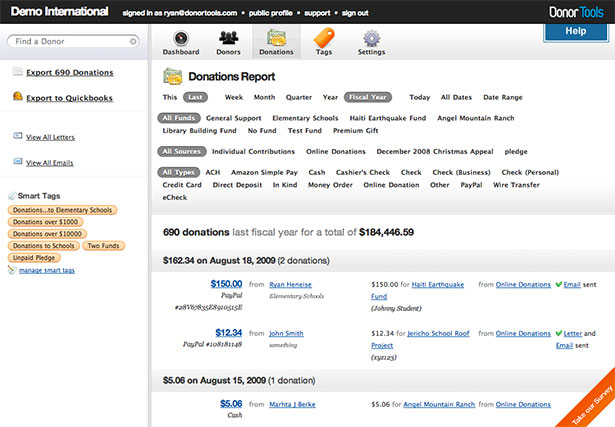Open the $150.00 donation

click(x=226, y=283)
